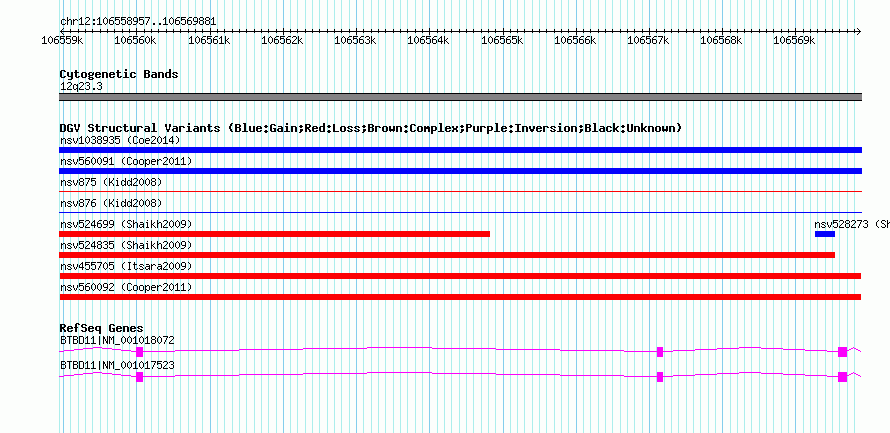The height and width of the screenshot is (433, 890).
Task: Click the 106566k ruler label
Action: (x=575, y=40)
